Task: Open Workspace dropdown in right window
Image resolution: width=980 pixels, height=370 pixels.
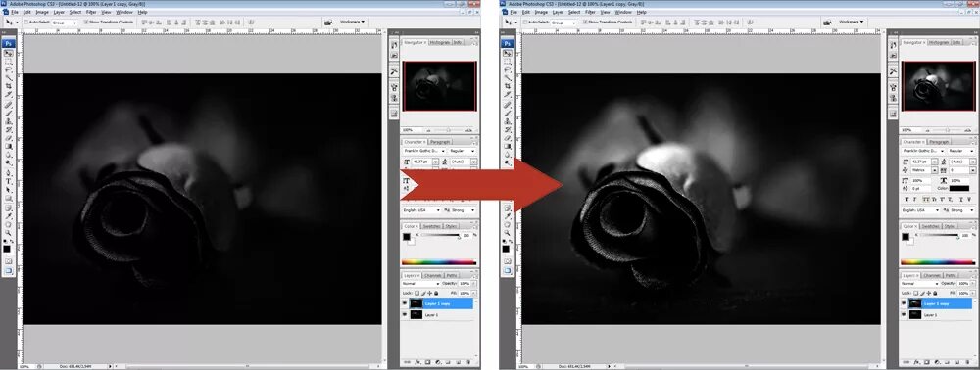Action: click(x=852, y=22)
